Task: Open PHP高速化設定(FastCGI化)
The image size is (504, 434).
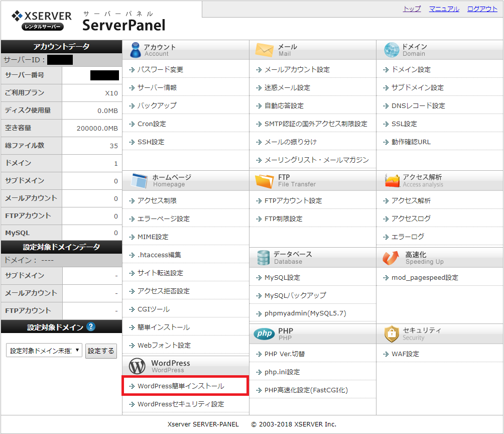Action: [306, 390]
